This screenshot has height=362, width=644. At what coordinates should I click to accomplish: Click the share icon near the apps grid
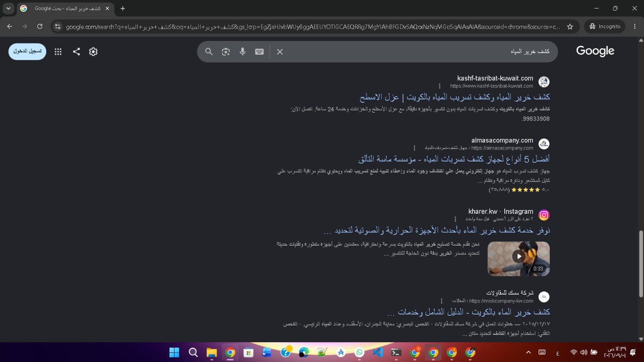[x=76, y=52]
